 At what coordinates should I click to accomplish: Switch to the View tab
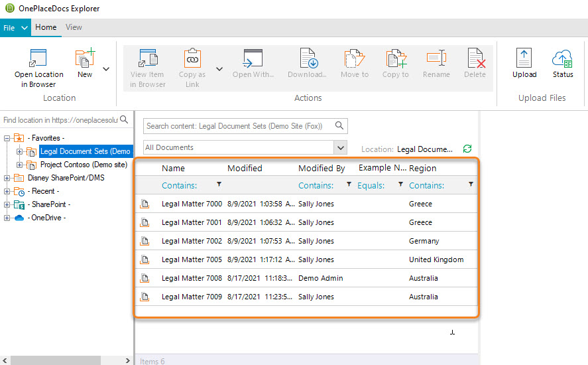point(74,27)
